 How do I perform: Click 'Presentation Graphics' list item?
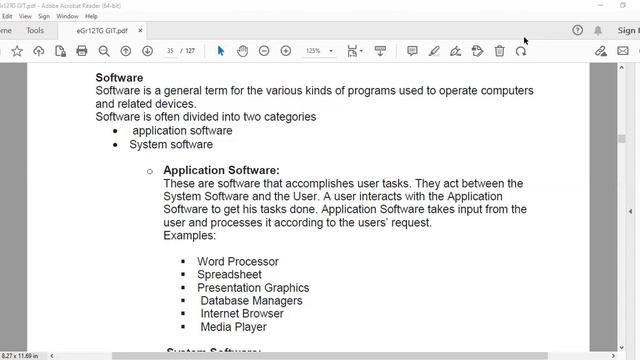pyautogui.click(x=253, y=288)
